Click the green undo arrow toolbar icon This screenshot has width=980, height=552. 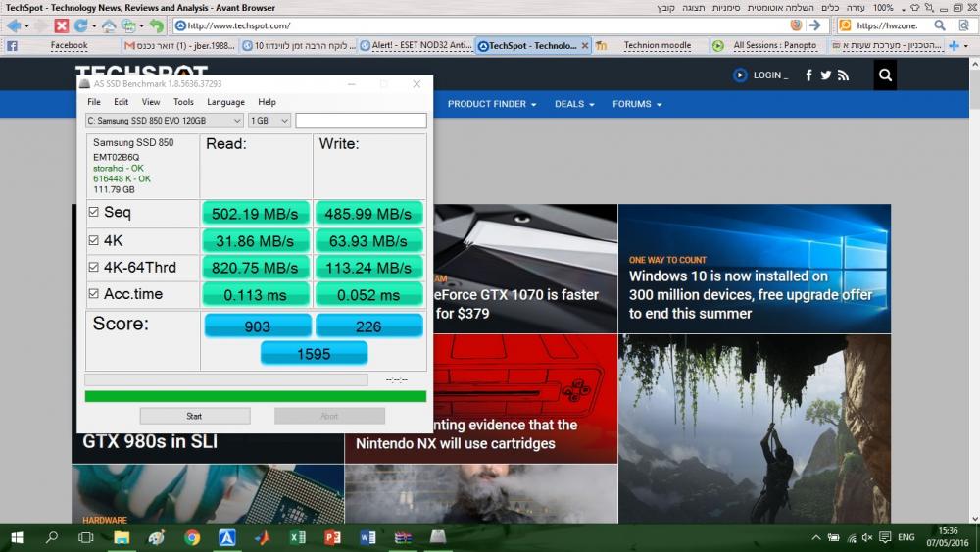156,25
